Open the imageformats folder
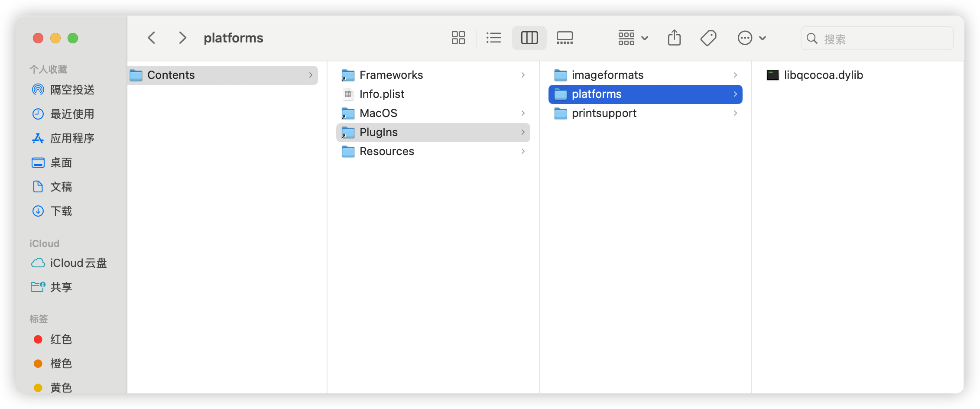The width and height of the screenshot is (980, 409). [607, 75]
